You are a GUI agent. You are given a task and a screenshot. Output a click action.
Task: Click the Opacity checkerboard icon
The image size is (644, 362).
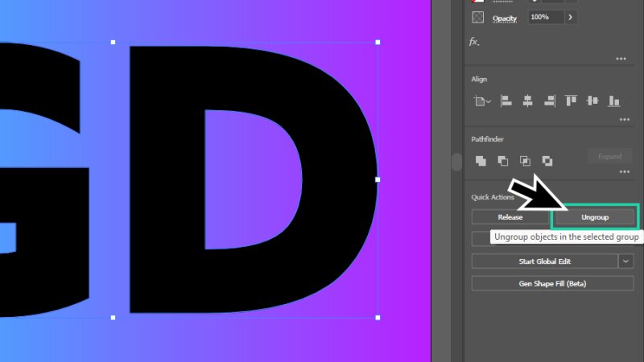coord(477,17)
